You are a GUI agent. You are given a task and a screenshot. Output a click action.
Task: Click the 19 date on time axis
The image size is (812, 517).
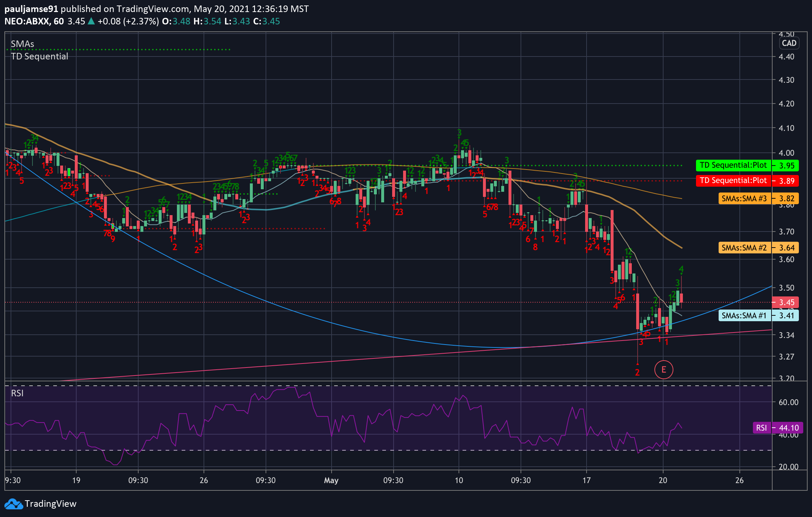click(x=76, y=480)
